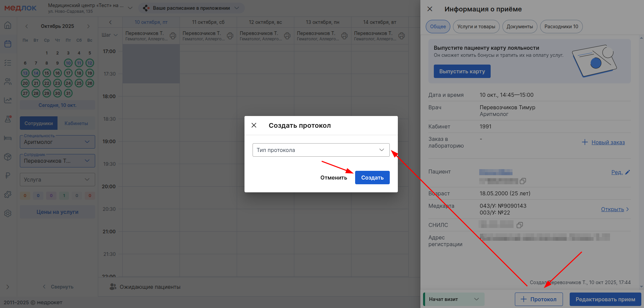The image size is (644, 308).
Task: Open the Специальность dropdown showing Аритмолог
Action: (x=58, y=142)
